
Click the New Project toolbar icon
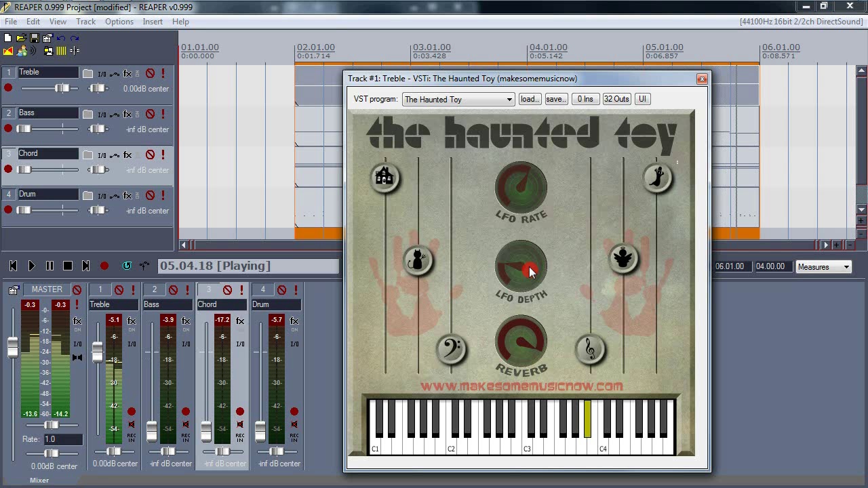pos(8,38)
